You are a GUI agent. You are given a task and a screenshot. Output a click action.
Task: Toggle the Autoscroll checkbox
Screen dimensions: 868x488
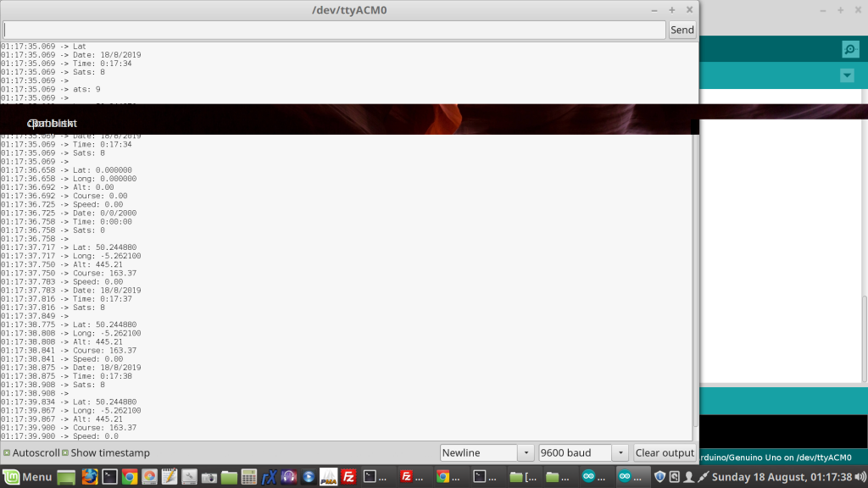tap(7, 453)
